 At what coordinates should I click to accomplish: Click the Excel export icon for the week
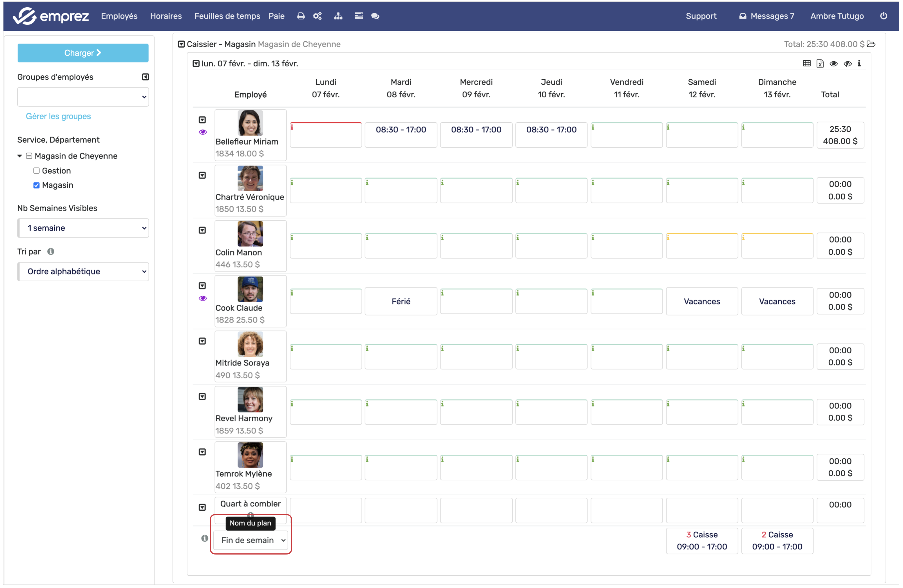point(820,64)
